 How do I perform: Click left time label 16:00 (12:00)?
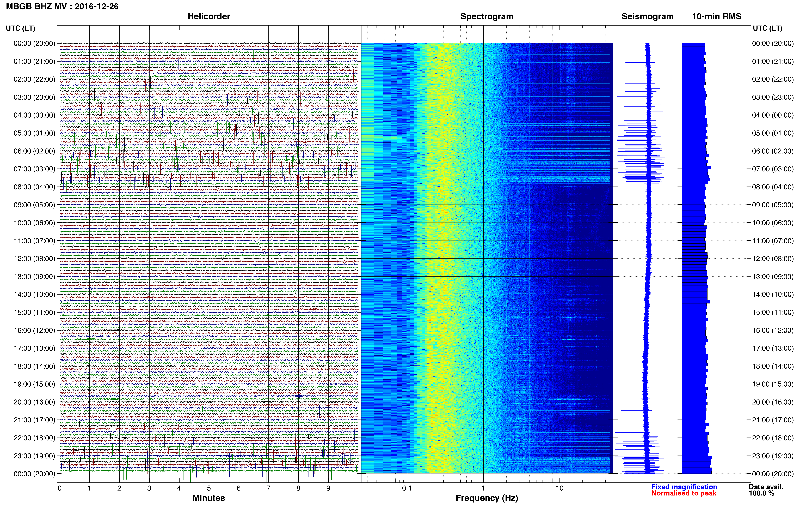tap(34, 331)
